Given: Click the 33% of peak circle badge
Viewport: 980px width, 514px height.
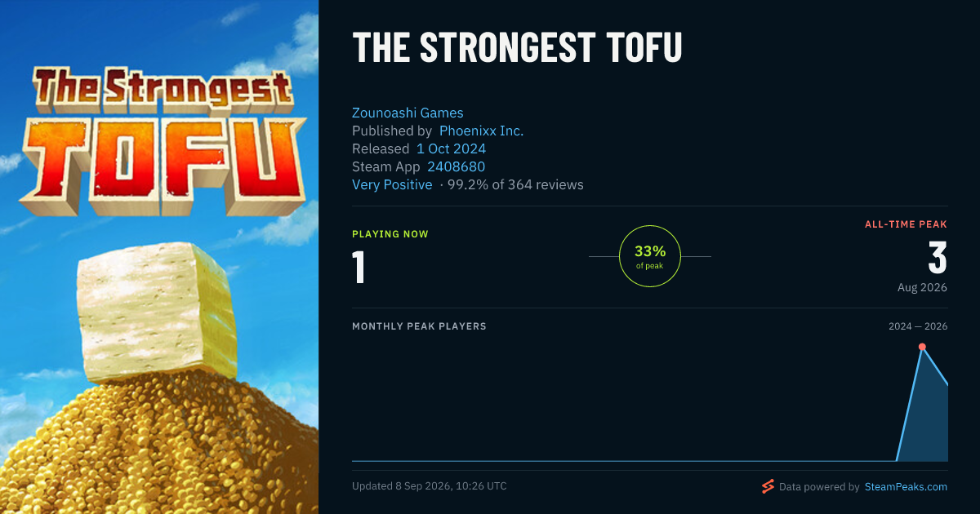Looking at the screenshot, I should (650, 256).
